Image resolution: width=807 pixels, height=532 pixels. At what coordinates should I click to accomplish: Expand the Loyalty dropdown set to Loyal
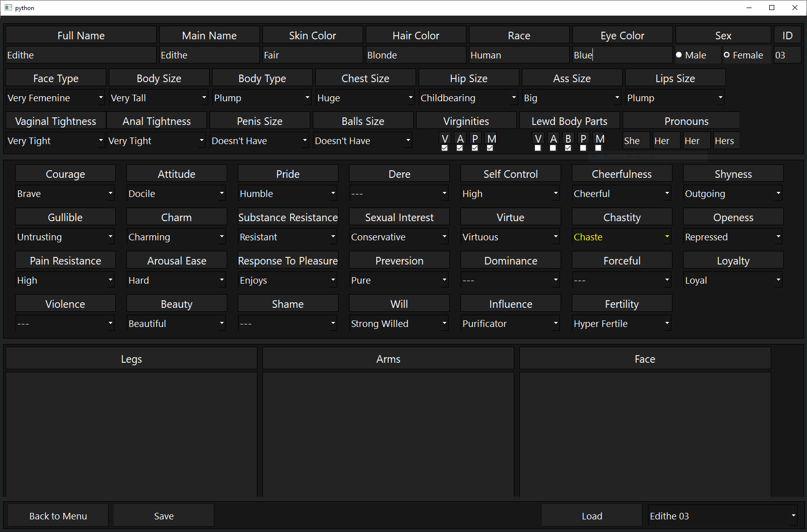coord(733,280)
